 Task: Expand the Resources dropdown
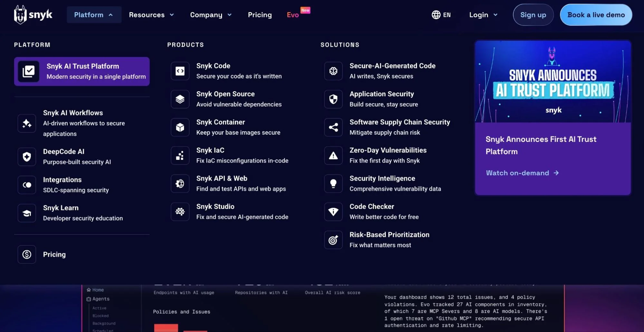[151, 15]
